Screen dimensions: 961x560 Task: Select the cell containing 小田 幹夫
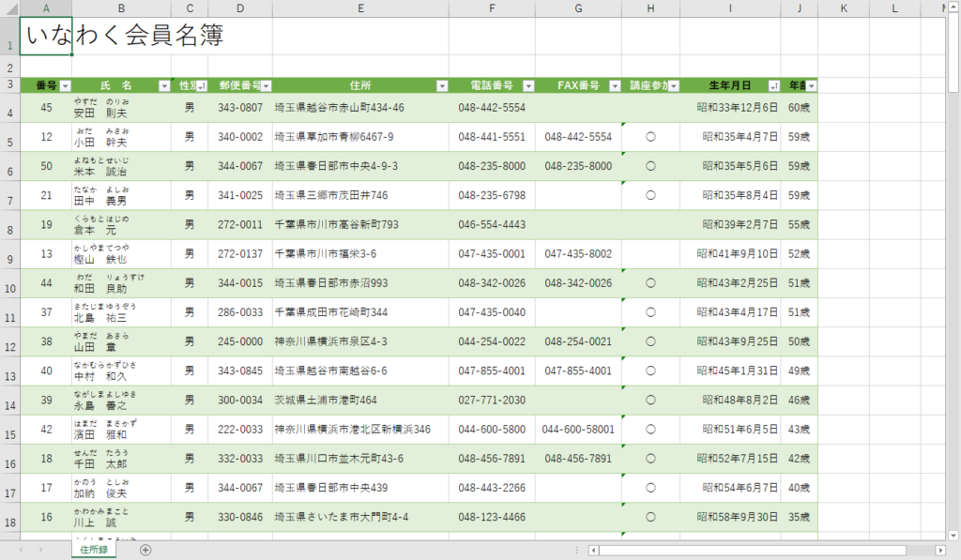[121, 137]
